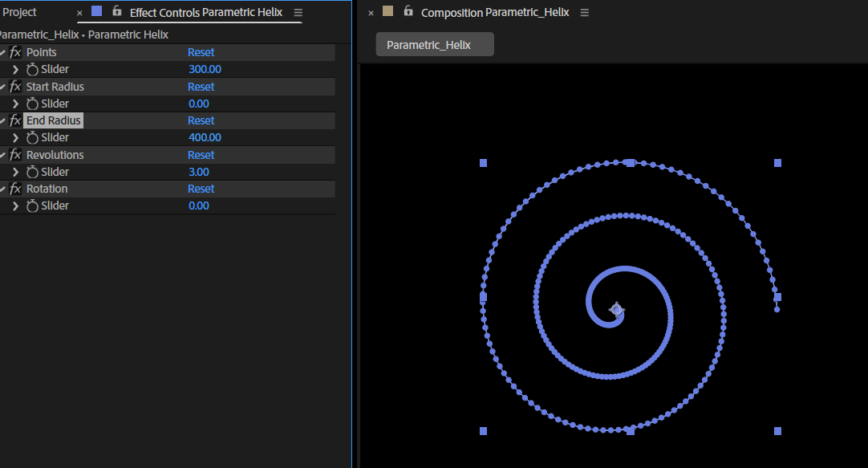Toggle the fx switch for Points effect
This screenshot has height=468, width=868.
pyautogui.click(x=15, y=53)
